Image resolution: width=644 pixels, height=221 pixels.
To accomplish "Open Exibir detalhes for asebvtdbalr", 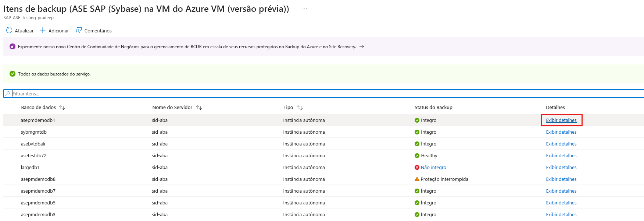I will pyautogui.click(x=561, y=144).
